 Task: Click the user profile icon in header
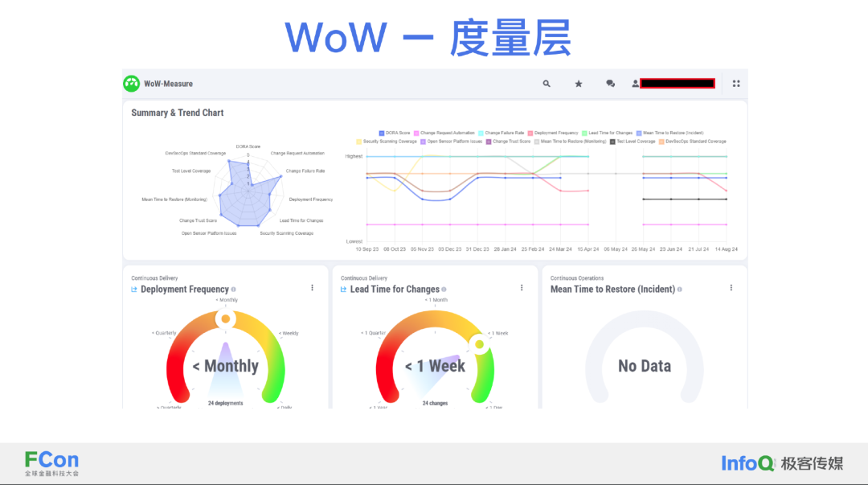(635, 84)
